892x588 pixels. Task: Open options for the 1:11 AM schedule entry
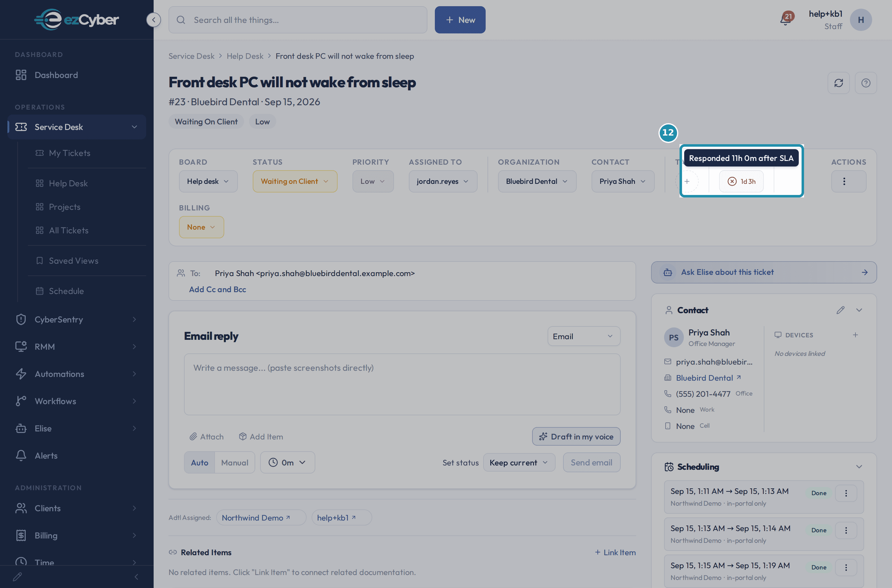pyautogui.click(x=846, y=493)
